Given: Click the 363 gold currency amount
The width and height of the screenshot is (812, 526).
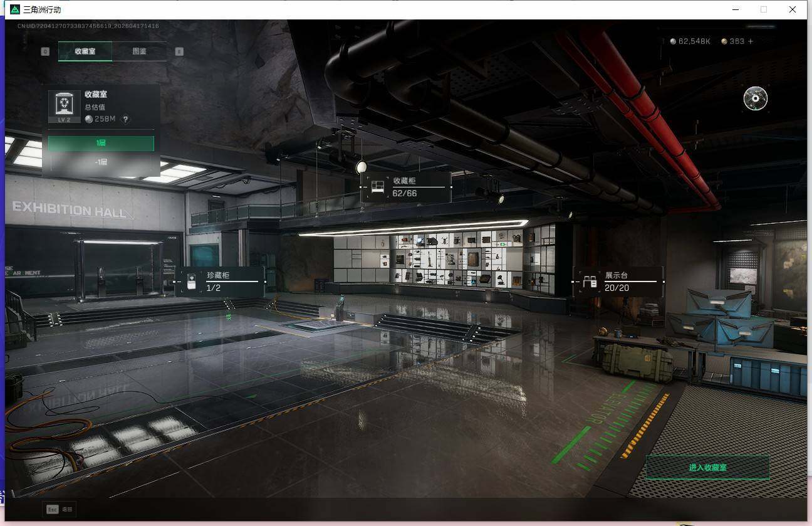Looking at the screenshot, I should click(732, 41).
